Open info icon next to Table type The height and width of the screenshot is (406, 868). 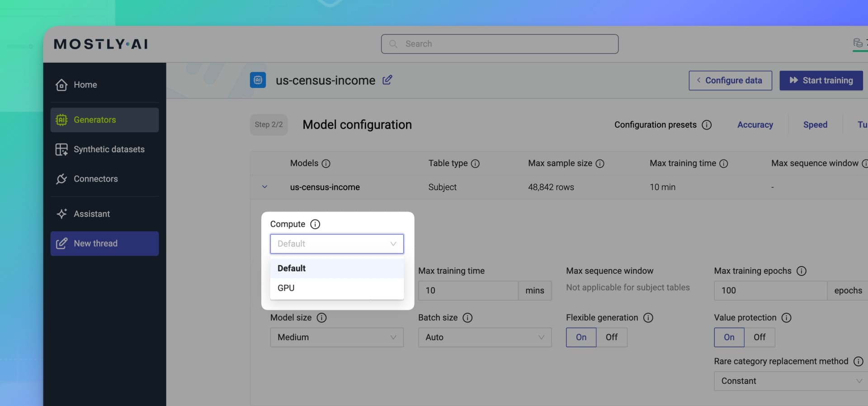475,163
